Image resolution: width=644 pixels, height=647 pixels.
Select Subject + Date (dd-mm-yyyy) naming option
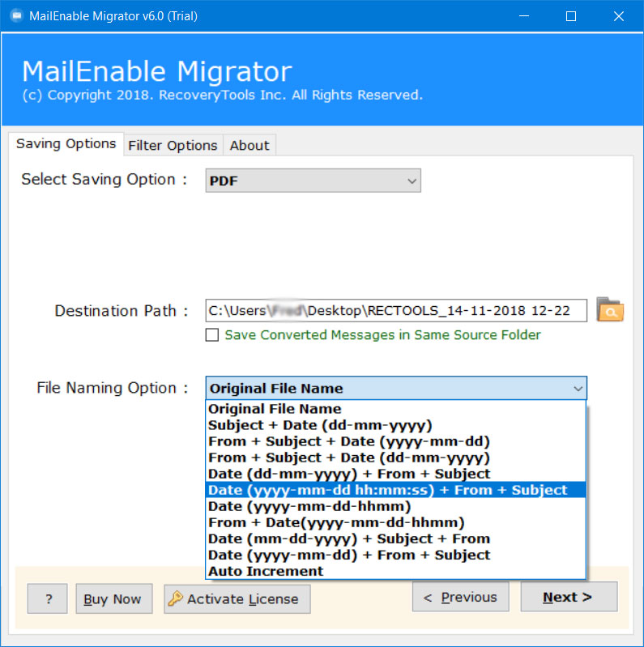395,425
